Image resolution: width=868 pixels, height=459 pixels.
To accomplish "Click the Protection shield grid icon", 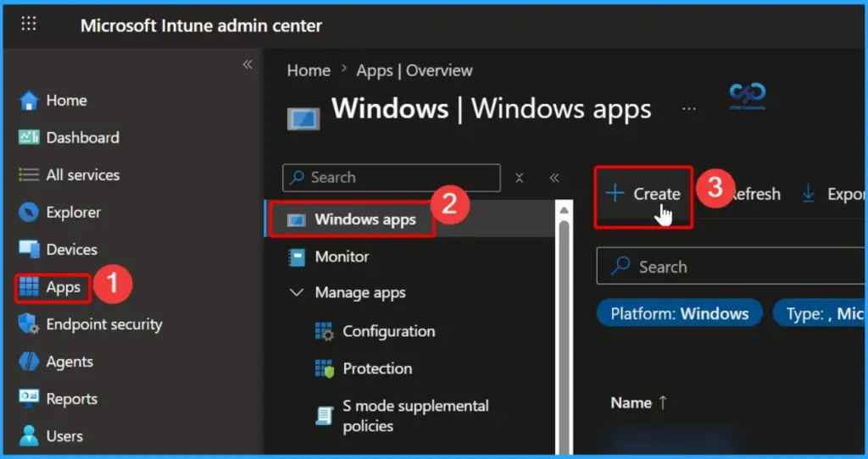I will [325, 369].
